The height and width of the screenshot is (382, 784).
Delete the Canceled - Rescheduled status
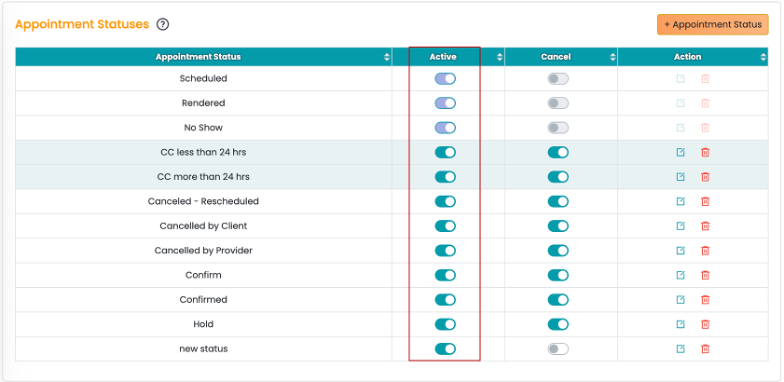pos(705,201)
